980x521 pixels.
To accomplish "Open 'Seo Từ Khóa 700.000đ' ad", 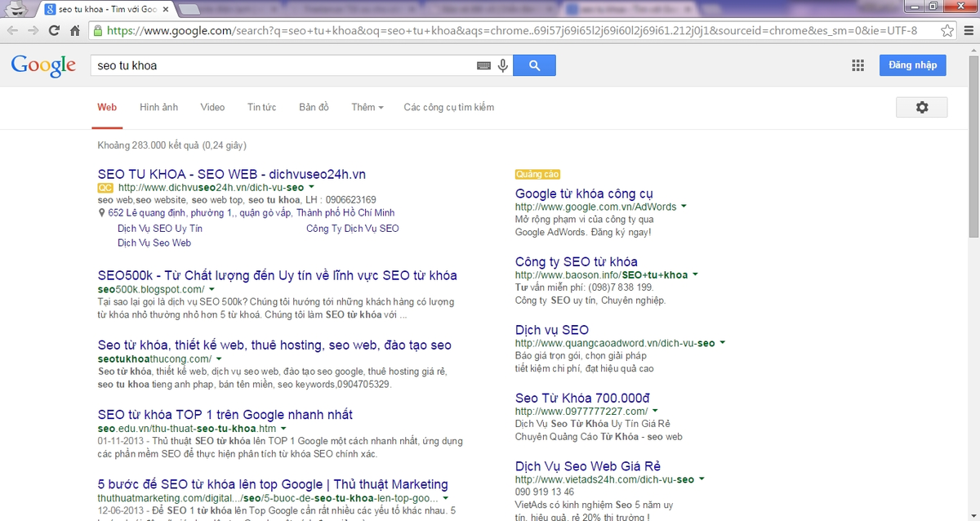I will [582, 398].
